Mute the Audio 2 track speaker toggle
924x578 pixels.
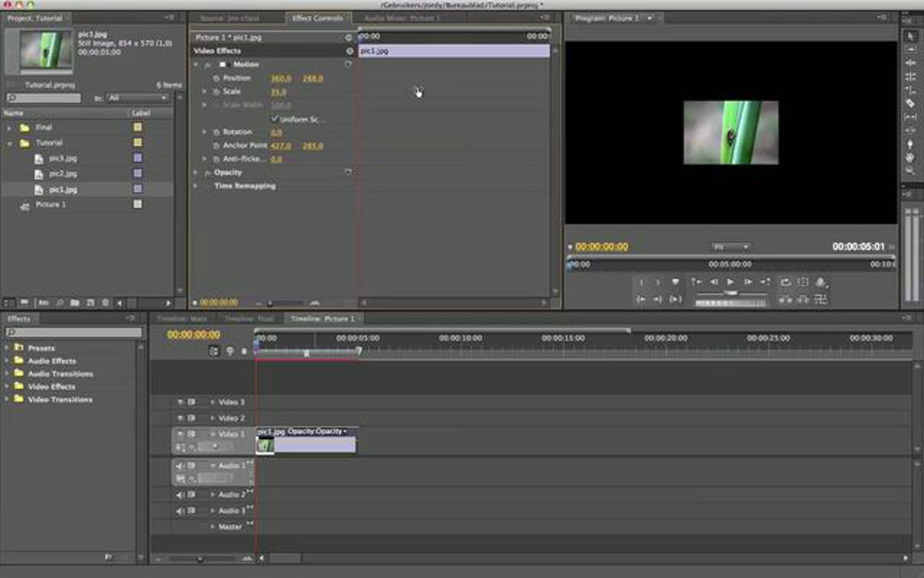(179, 494)
